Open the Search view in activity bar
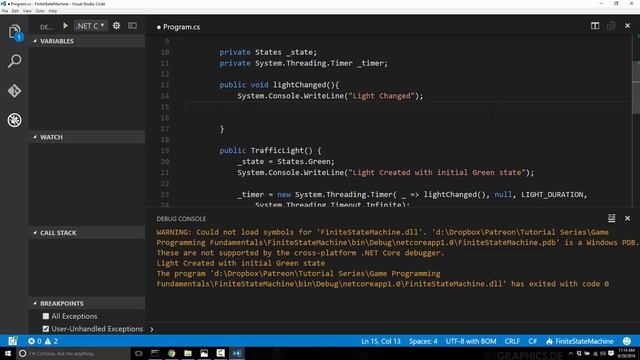 pos(14,61)
